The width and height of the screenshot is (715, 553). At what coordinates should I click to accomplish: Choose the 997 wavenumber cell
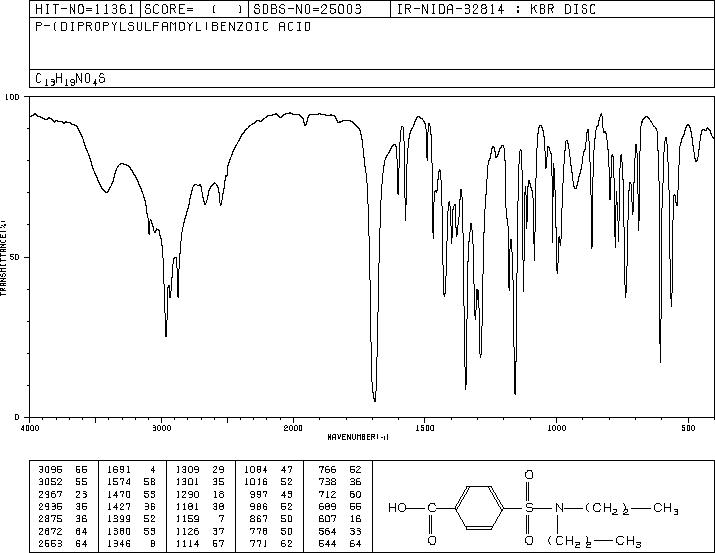tap(259, 494)
